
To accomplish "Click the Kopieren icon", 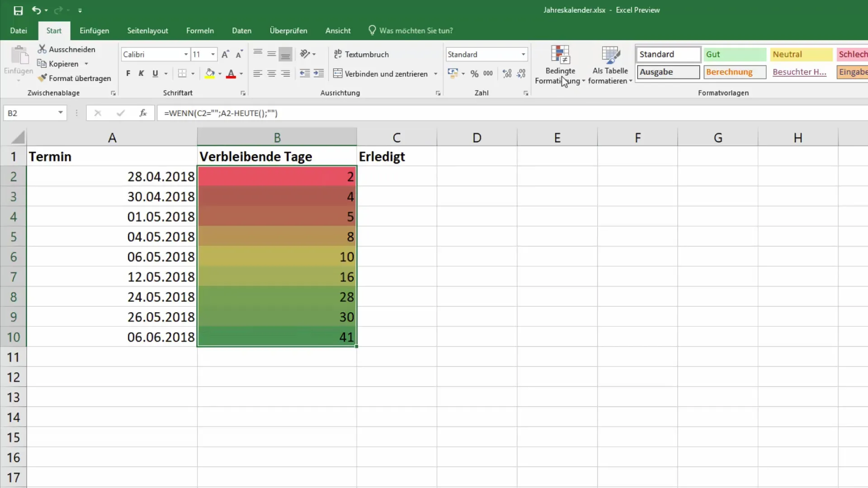I will 42,64.
